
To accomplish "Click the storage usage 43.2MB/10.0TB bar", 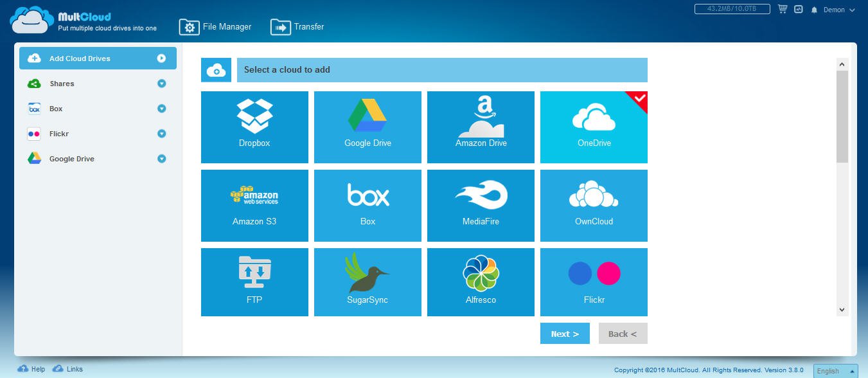I will 733,9.
